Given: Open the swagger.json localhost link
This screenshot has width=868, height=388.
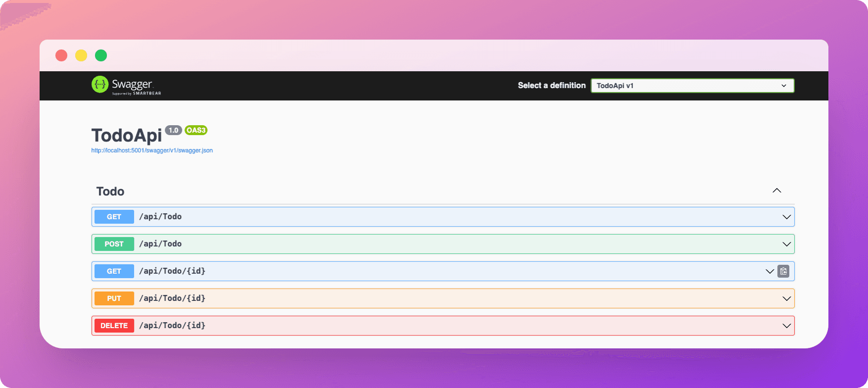Looking at the screenshot, I should [152, 150].
